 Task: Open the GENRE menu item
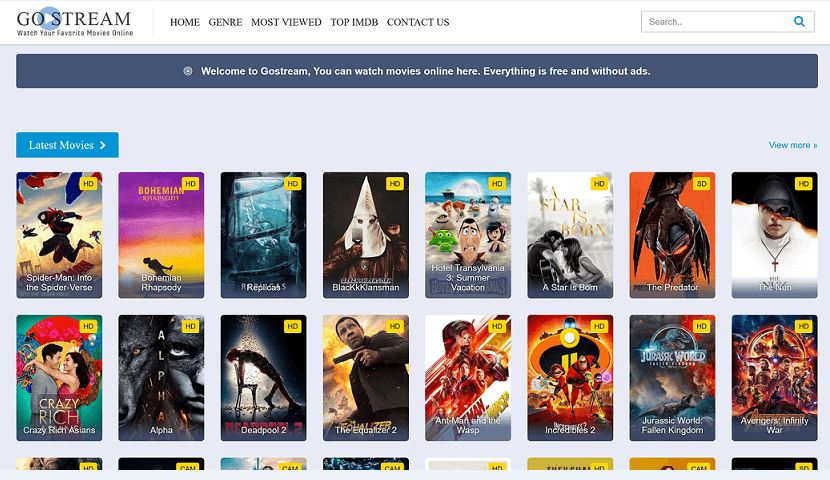[x=225, y=22]
